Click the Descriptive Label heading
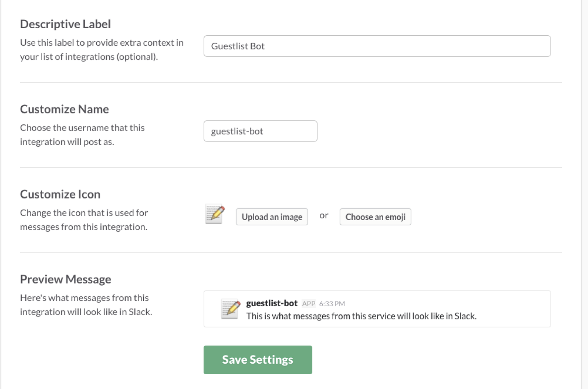The width and height of the screenshot is (588, 389). [65, 24]
